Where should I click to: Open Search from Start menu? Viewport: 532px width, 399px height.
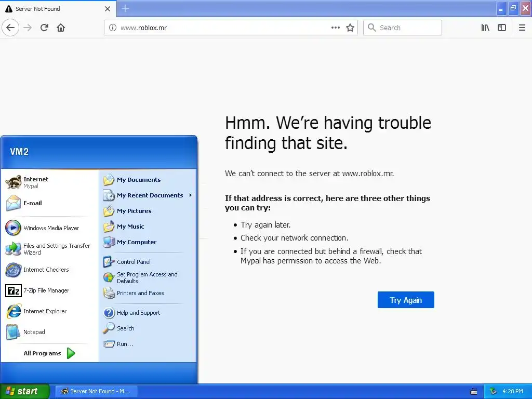click(148, 328)
